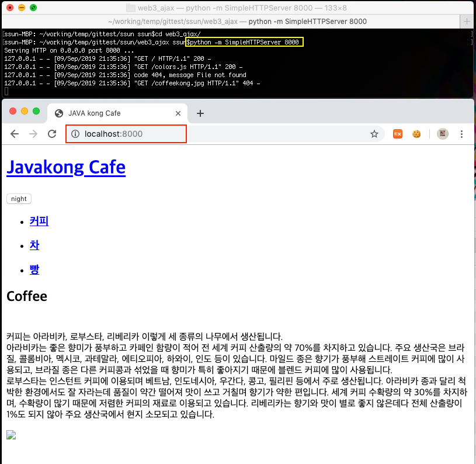Click the python -m SimpleHTTPServer 8000 command text

[x=244, y=42]
